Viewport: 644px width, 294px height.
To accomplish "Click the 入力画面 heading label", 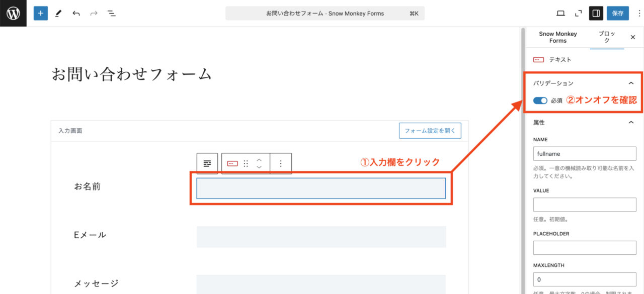I will click(x=70, y=131).
